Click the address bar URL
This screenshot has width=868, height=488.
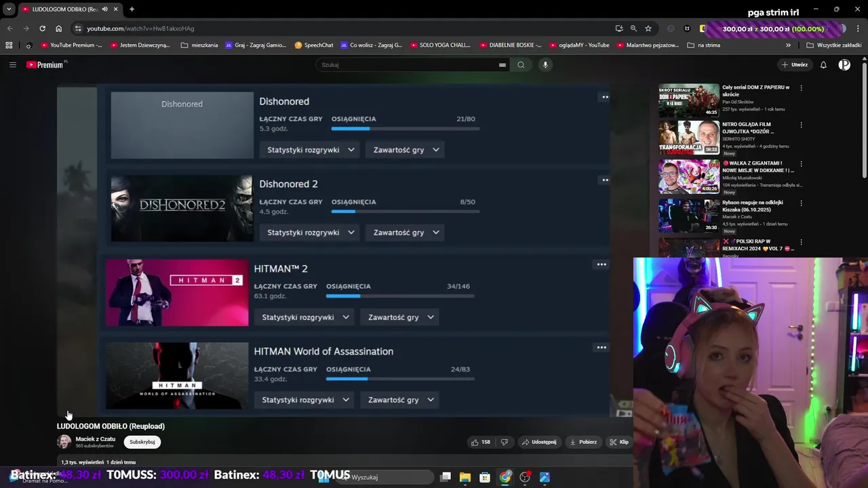pos(140,28)
